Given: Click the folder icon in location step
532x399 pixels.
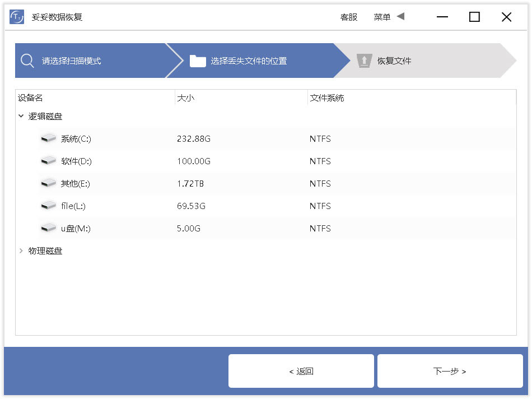Looking at the screenshot, I should pos(198,61).
